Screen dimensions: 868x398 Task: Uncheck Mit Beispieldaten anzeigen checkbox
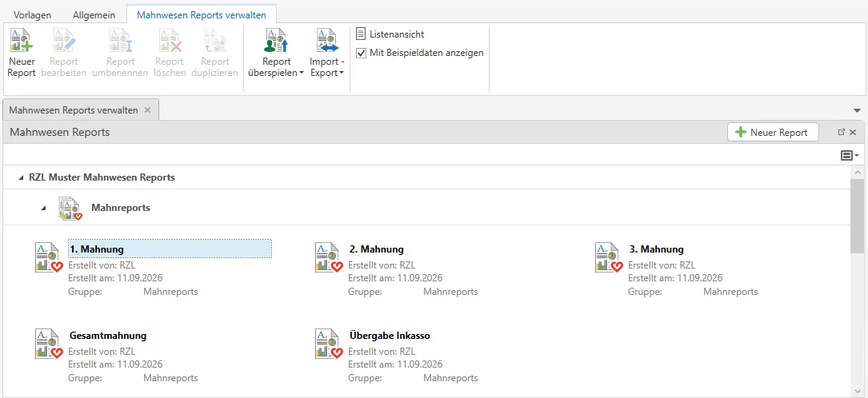click(361, 53)
